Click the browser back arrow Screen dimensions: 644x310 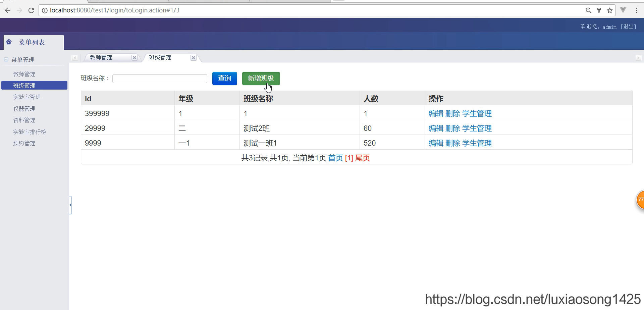8,10
